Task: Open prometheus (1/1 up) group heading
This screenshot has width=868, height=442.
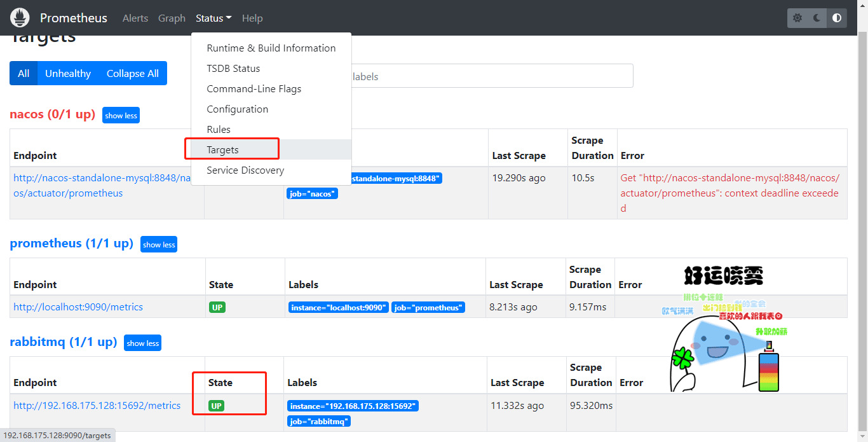Action: (x=72, y=244)
